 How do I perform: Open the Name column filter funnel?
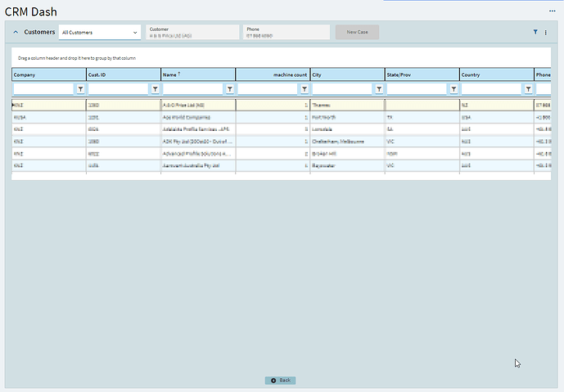coord(230,89)
